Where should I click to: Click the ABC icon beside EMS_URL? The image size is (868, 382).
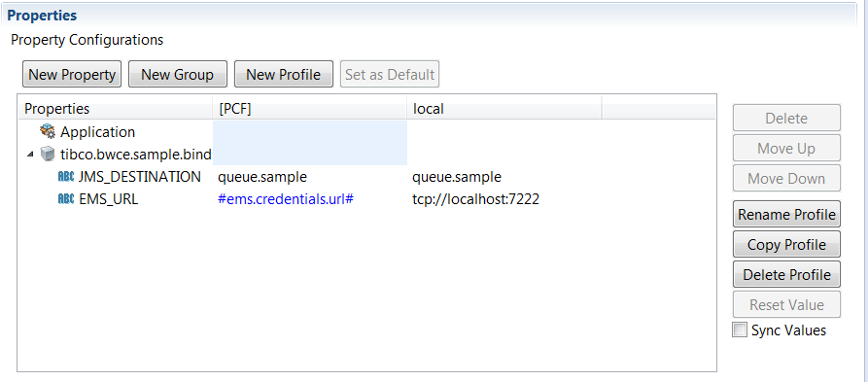pyautogui.click(x=66, y=198)
